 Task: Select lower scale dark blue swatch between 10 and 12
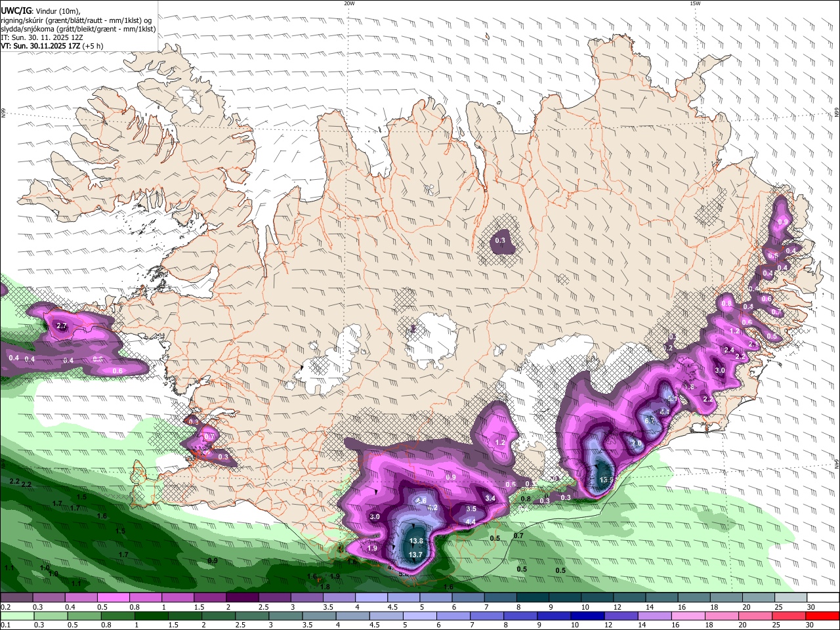587,616
